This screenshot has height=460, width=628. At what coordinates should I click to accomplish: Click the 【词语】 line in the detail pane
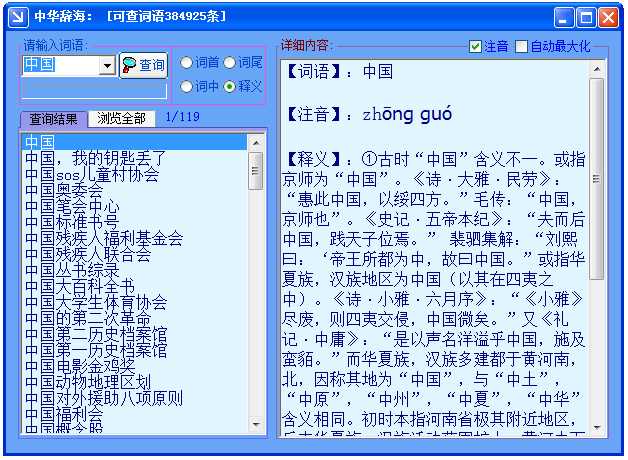pos(340,71)
